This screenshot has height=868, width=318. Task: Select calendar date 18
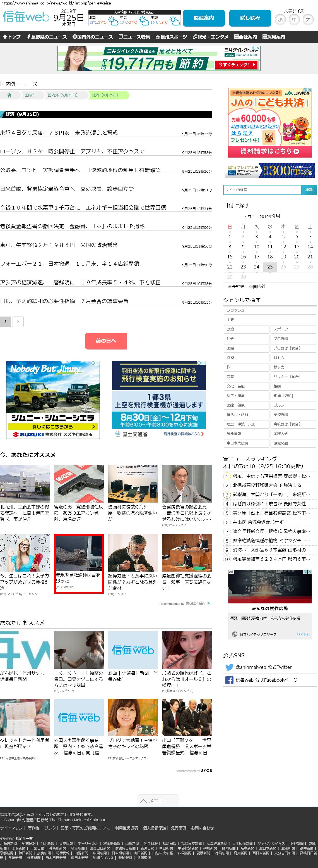pos(270,257)
